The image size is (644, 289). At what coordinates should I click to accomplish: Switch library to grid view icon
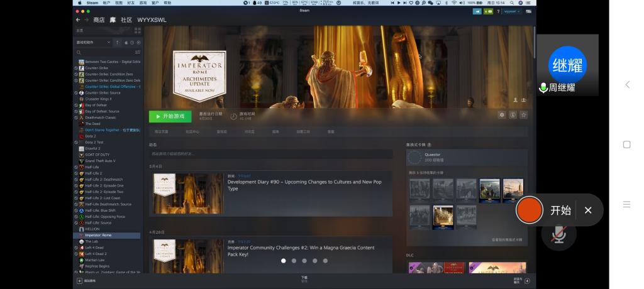pyautogui.click(x=138, y=30)
